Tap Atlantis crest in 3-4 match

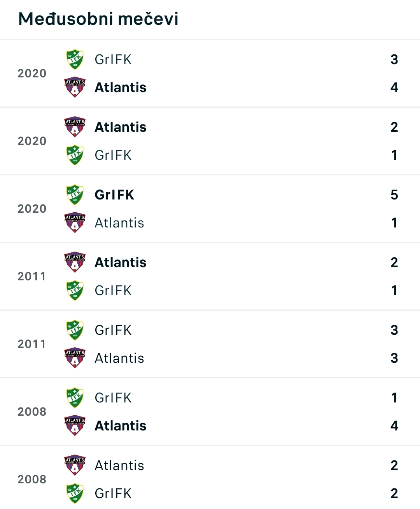coord(75,87)
